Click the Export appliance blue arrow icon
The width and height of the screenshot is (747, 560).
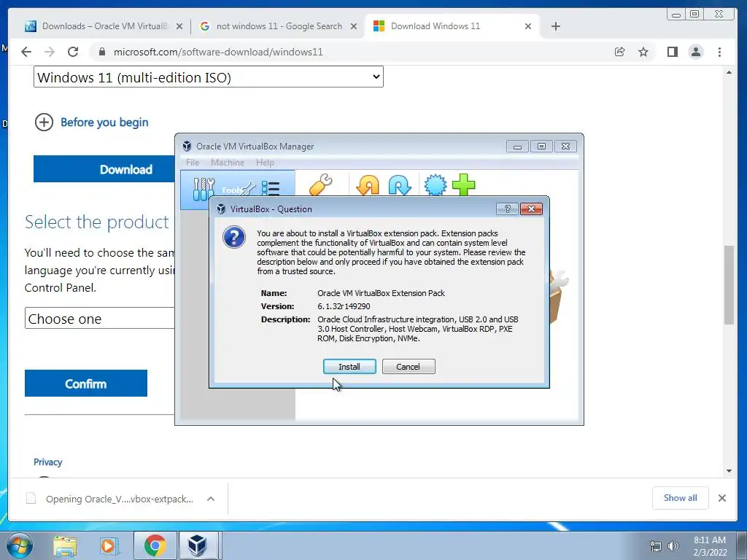tap(399, 185)
